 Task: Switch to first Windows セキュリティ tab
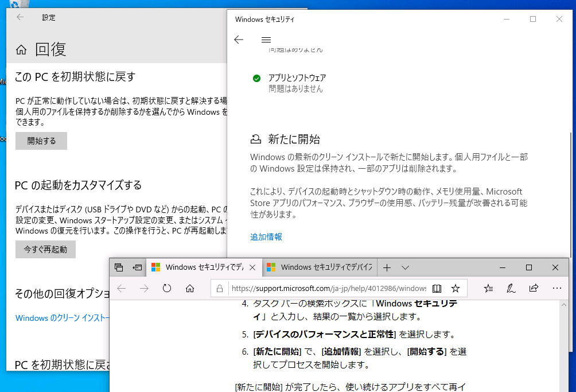point(204,267)
